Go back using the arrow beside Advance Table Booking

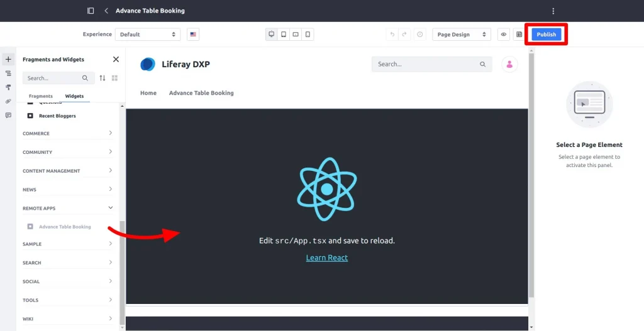(x=106, y=11)
